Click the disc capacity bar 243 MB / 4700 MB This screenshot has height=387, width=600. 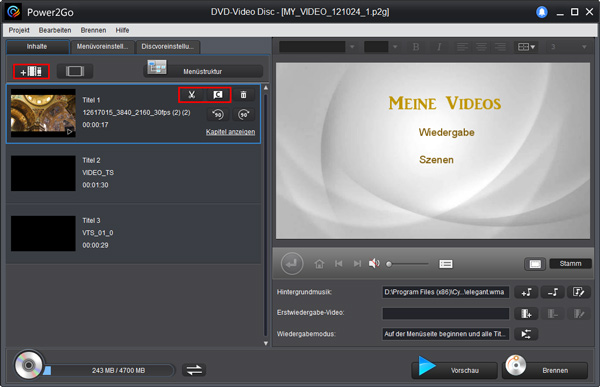point(109,371)
